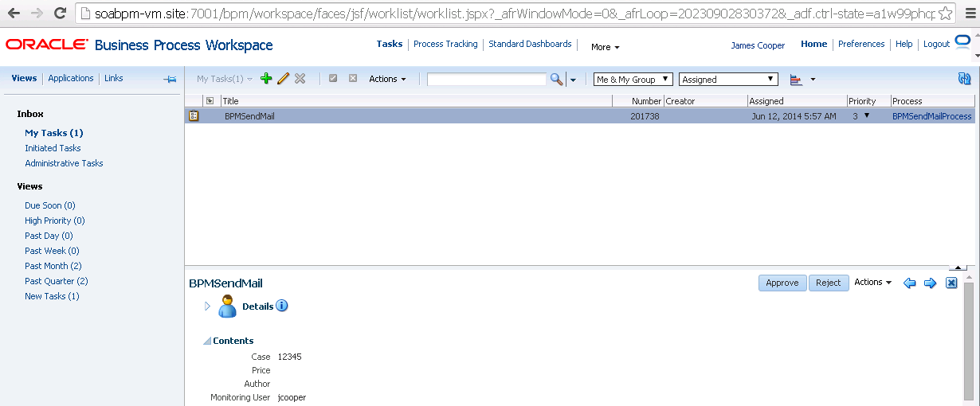
Task: Click the user avatar icon by Details
Action: coord(228,306)
